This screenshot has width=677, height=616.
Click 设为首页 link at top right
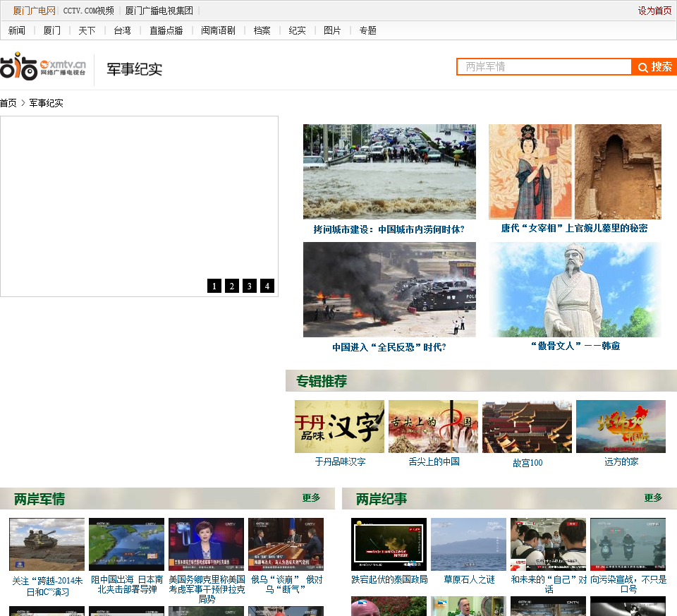654,11
